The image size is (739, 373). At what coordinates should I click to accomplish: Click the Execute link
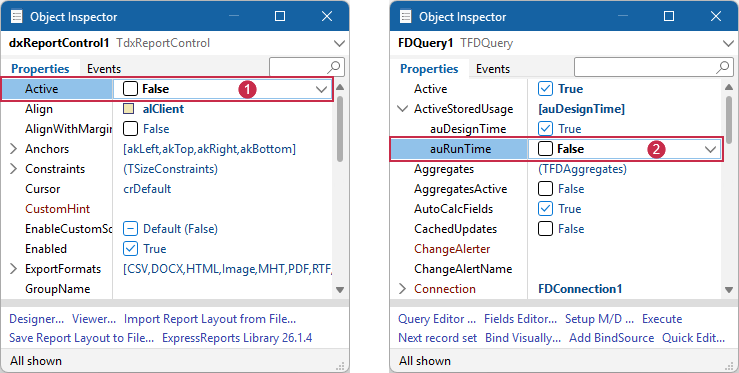pos(662,319)
